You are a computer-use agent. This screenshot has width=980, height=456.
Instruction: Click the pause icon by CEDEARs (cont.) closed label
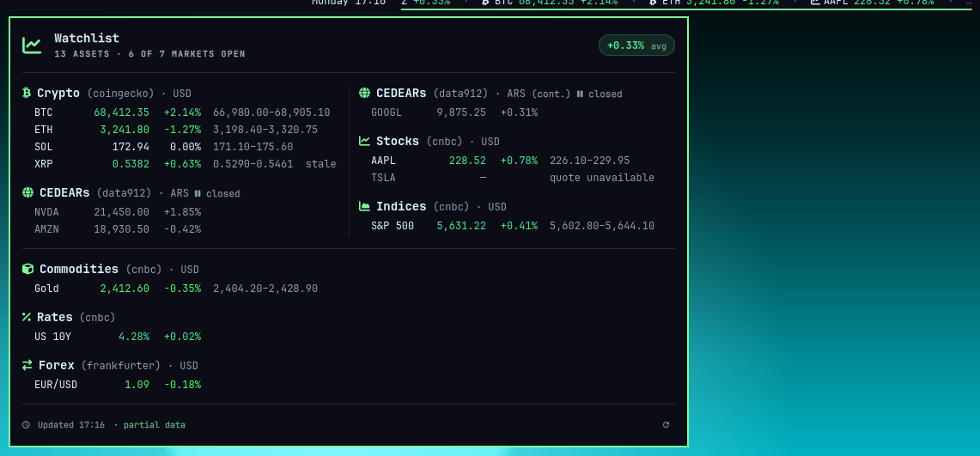click(580, 94)
